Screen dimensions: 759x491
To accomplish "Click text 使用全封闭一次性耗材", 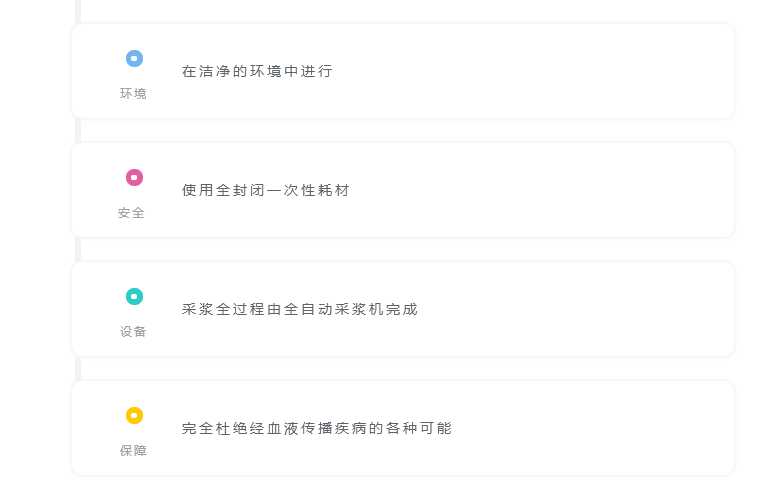I will click(x=266, y=190).
